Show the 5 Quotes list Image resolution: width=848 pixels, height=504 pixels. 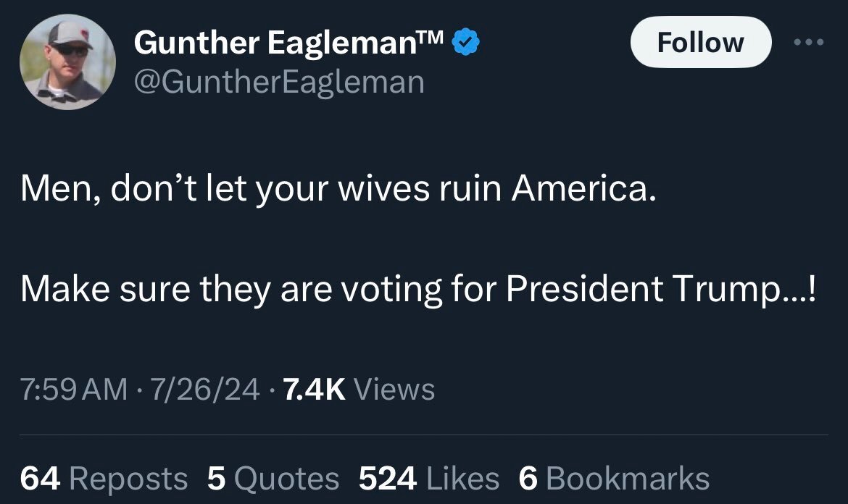tap(273, 478)
